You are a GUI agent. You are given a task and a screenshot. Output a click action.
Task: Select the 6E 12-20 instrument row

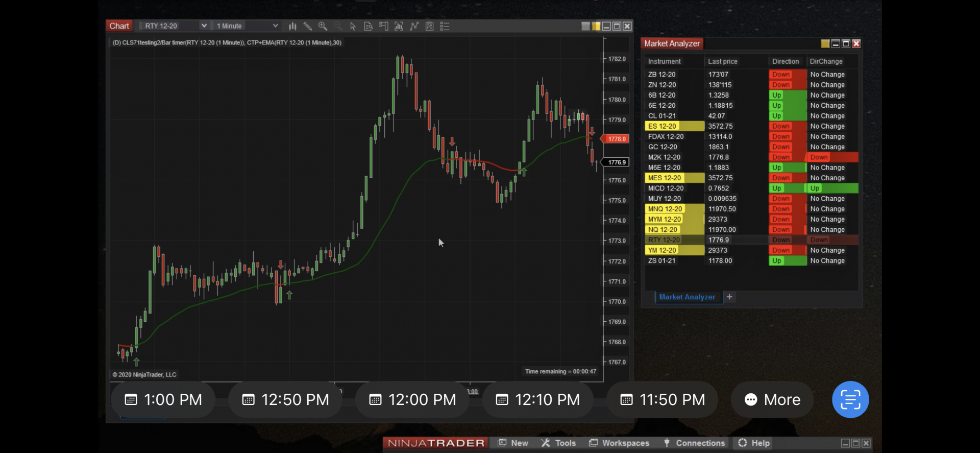point(751,106)
